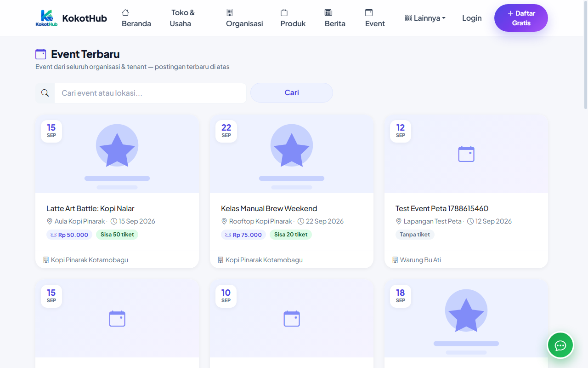Viewport: 588px width, 368px height.
Task: Click the newspaper icon above Berita
Action: click(x=328, y=12)
